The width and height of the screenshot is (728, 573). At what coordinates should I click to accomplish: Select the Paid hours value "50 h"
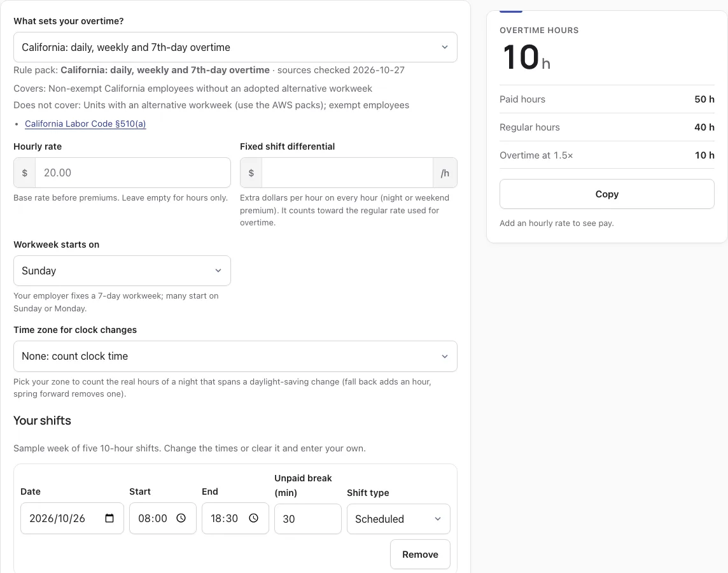coord(704,99)
